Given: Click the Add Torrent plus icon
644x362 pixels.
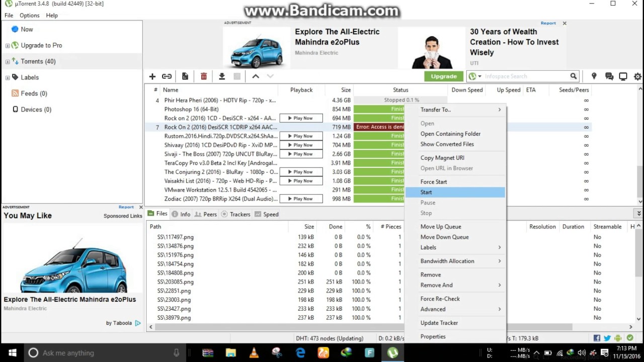Looking at the screenshot, I should click(152, 76).
